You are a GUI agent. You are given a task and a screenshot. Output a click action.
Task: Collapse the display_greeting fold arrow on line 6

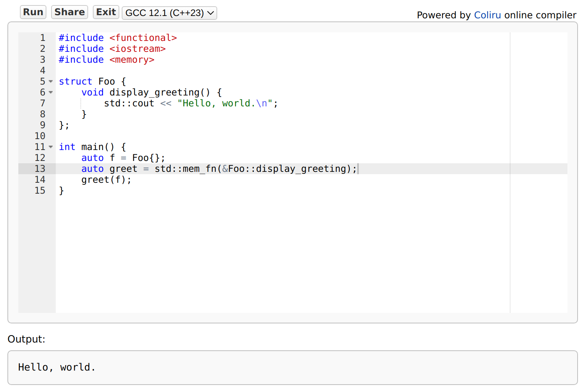51,92
